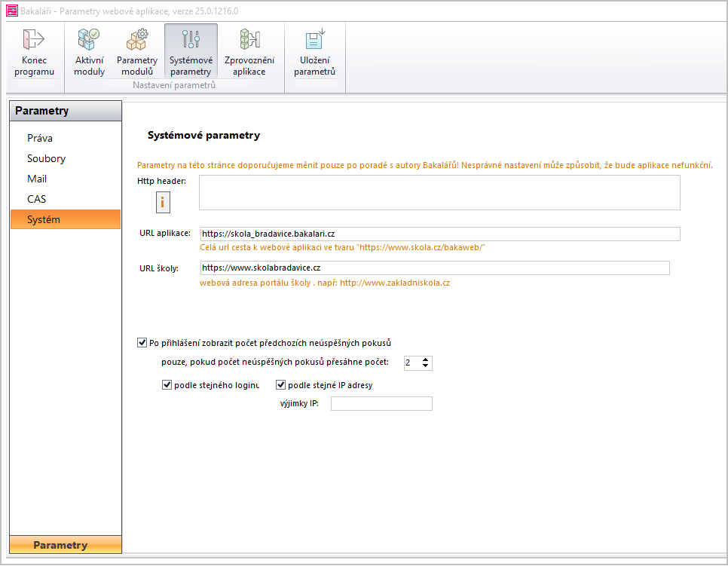This screenshot has height=566, width=728.
Task: Focus the výjimky IP text field
Action: (x=381, y=404)
